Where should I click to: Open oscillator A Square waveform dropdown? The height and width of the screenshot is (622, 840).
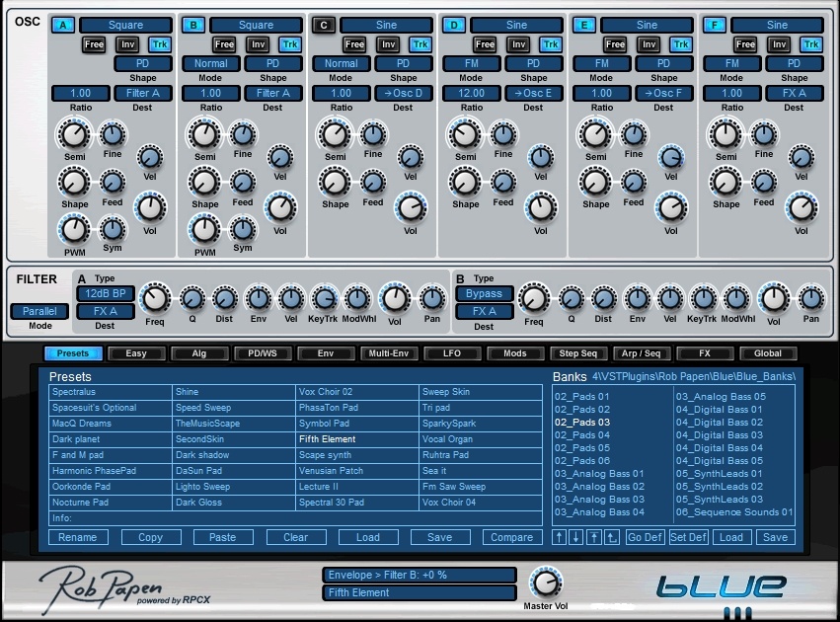point(125,25)
